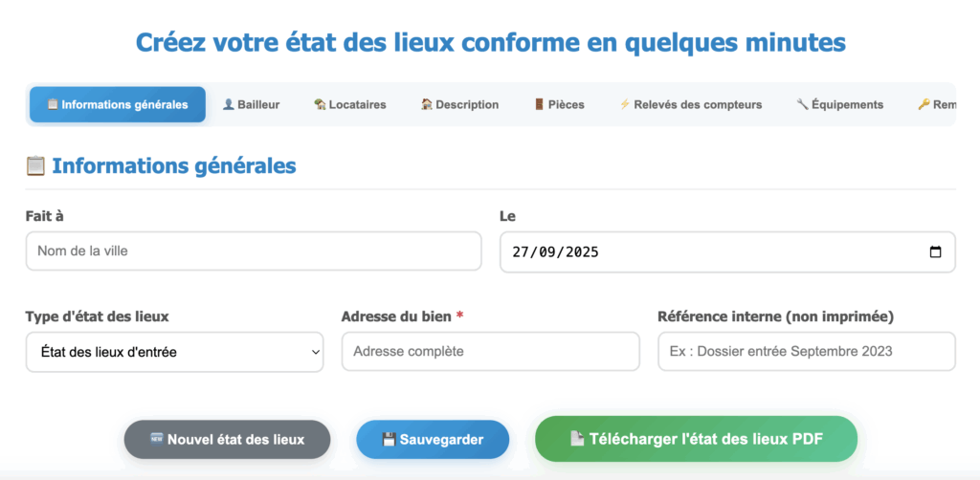This screenshot has width=980, height=480.
Task: Go to the Description tab
Action: (x=460, y=104)
